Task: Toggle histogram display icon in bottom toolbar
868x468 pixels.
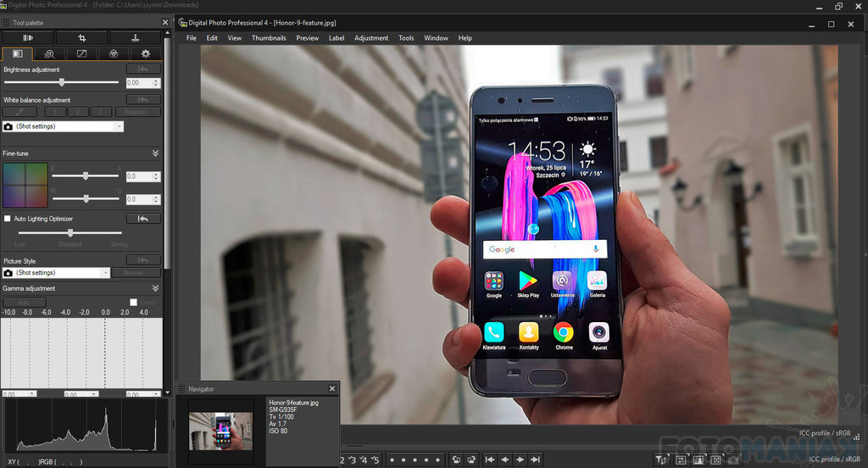Action: click(698, 460)
